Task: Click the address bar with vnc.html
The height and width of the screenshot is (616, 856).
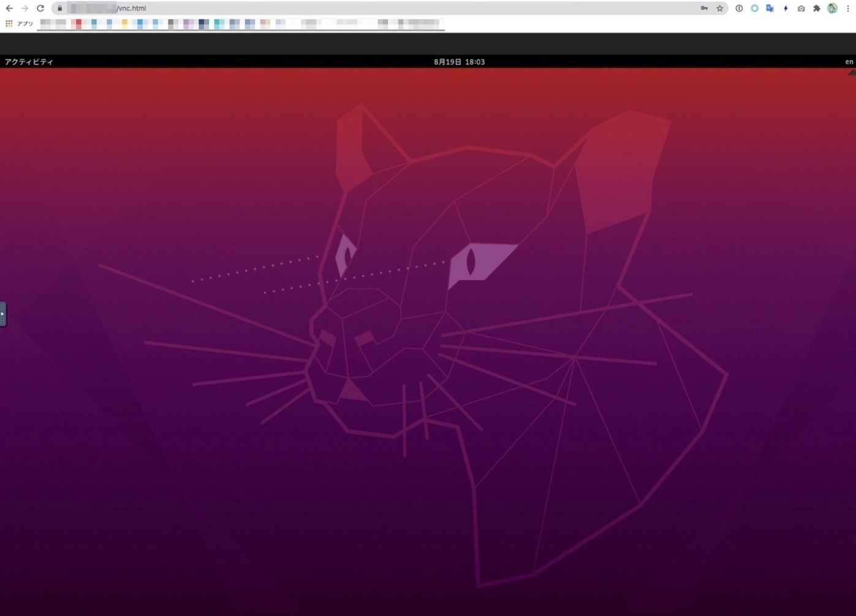Action: click(x=368, y=9)
